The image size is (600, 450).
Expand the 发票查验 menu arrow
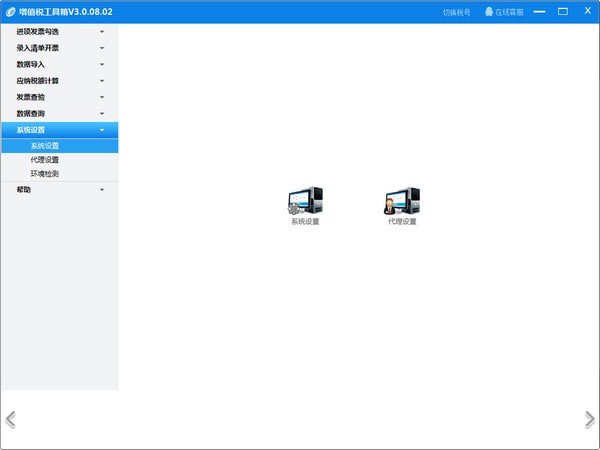point(102,98)
